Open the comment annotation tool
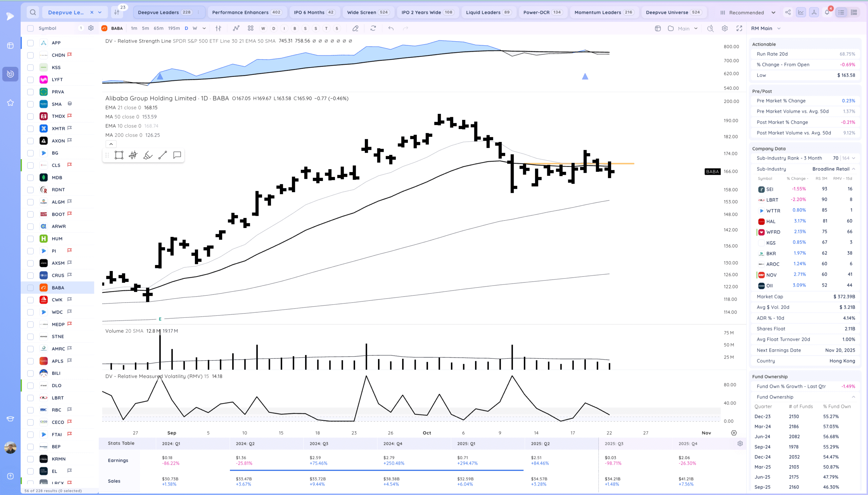Image resolution: width=868 pixels, height=495 pixels. tap(177, 156)
